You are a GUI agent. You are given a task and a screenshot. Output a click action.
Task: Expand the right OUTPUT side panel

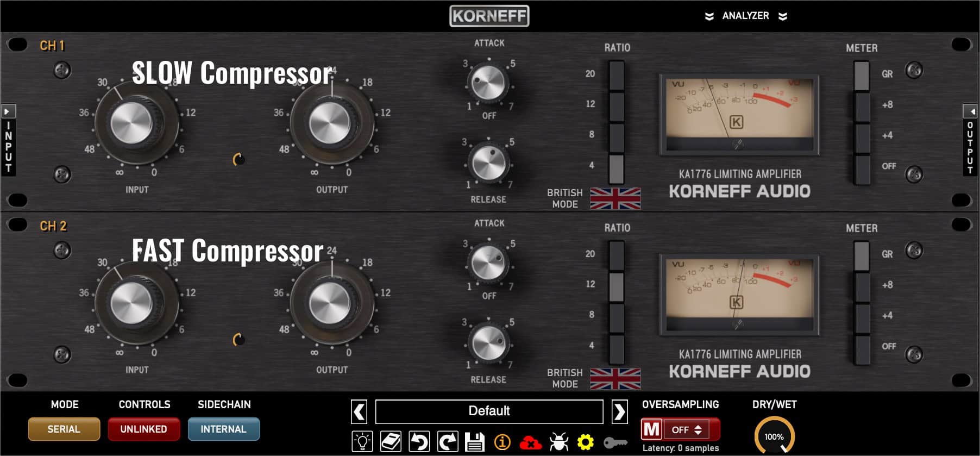[970, 140]
